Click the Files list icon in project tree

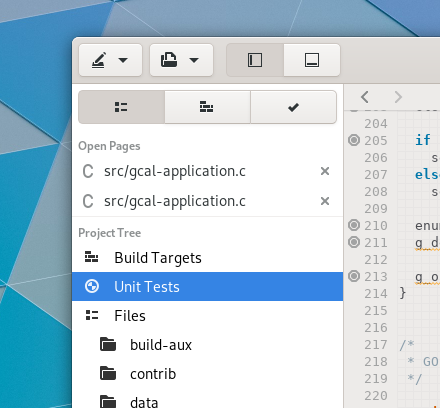click(92, 315)
